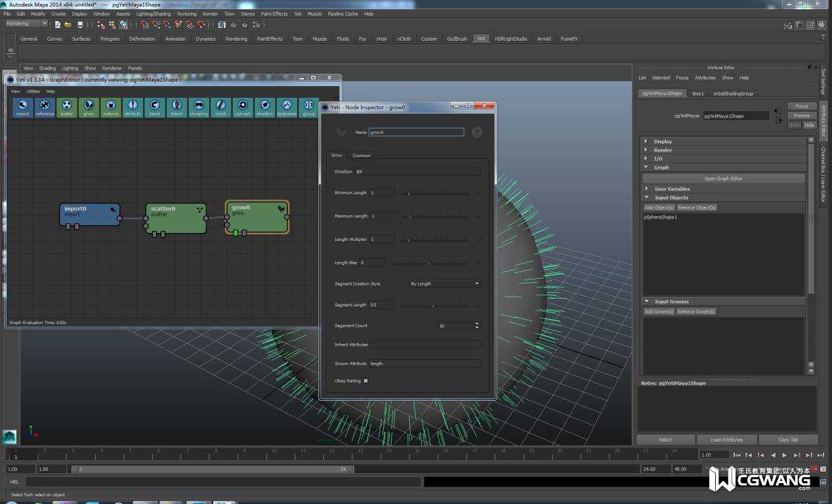Collapse the Input Objects section
This screenshot has width=832, height=504.
click(x=671, y=198)
